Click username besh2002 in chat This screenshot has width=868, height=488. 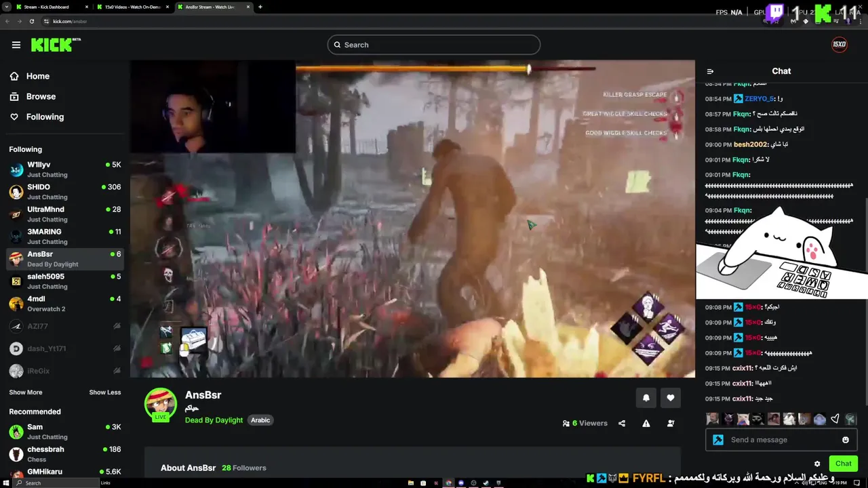point(751,144)
